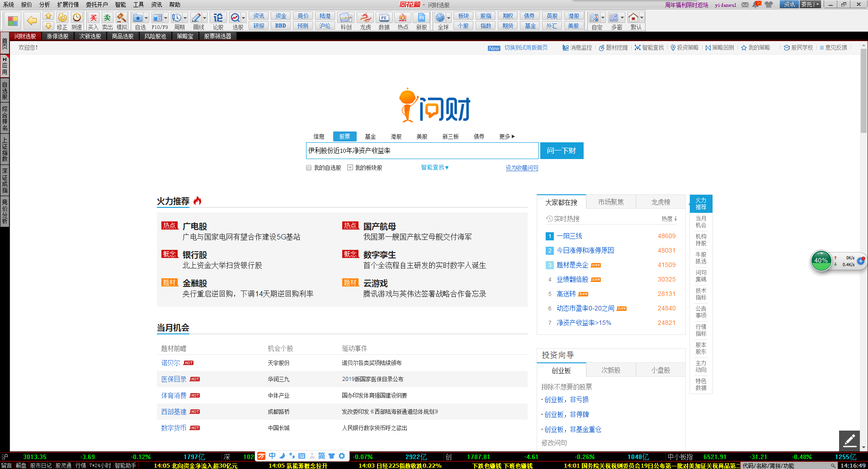The image size is (868, 469).
Task: Switch to the 市场聚焦 tab
Action: [x=611, y=202]
